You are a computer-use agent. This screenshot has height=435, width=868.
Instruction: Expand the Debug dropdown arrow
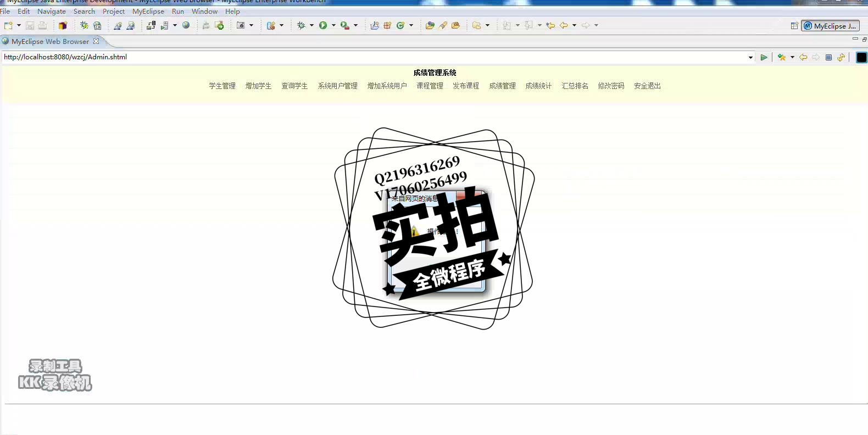pyautogui.click(x=311, y=25)
